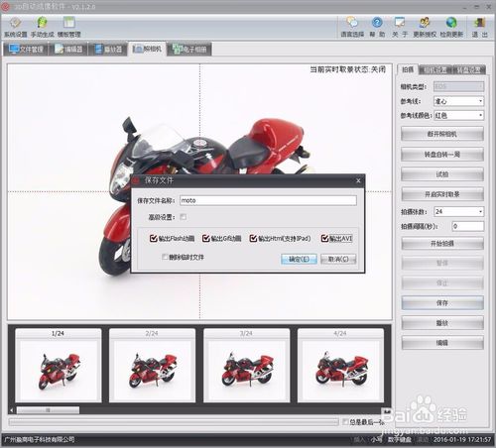This screenshot has height=448, width=496.
Task: Click the 手动生成 manual generate icon
Action: click(x=43, y=27)
